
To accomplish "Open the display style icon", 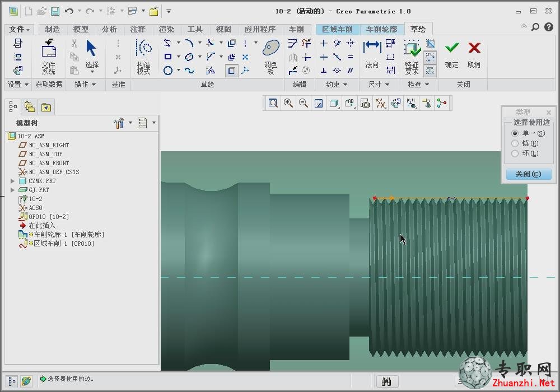I will 334,104.
